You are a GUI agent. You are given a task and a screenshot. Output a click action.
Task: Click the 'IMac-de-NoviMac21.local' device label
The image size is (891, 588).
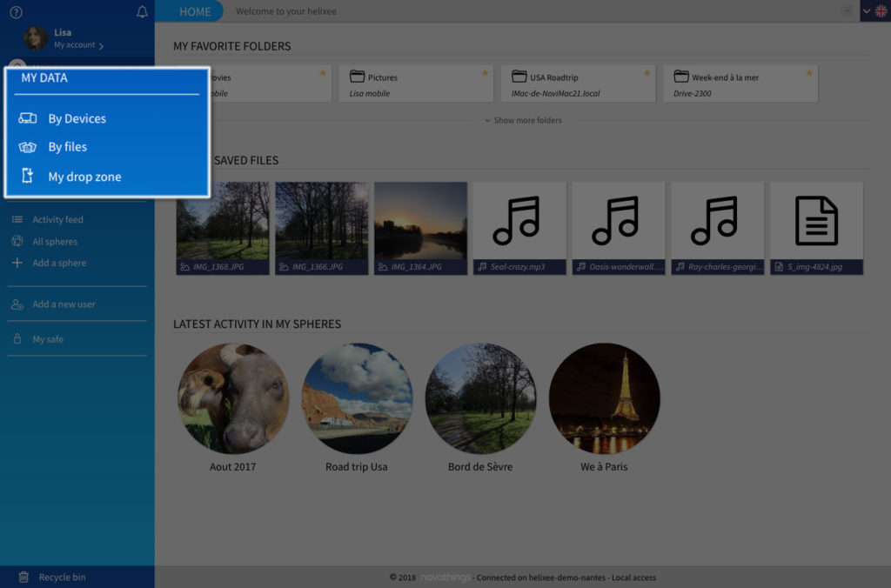(x=555, y=93)
